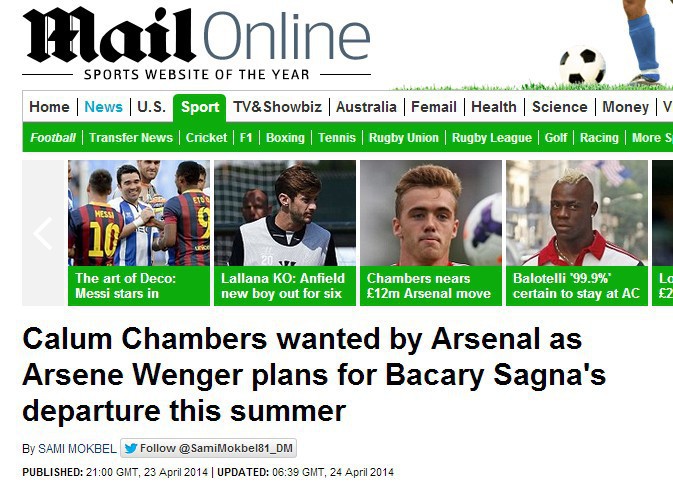Open the Lallana KO story thumbnail
The width and height of the screenshot is (673, 485).
click(x=284, y=232)
